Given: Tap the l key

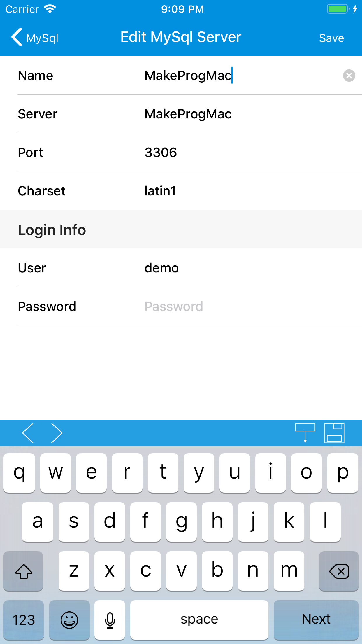Looking at the screenshot, I should [325, 522].
